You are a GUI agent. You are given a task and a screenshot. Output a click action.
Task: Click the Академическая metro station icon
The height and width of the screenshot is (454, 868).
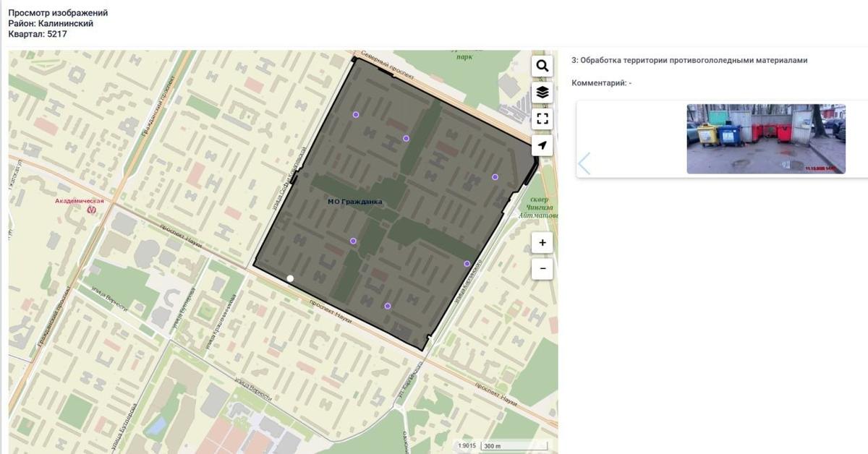pos(90,210)
